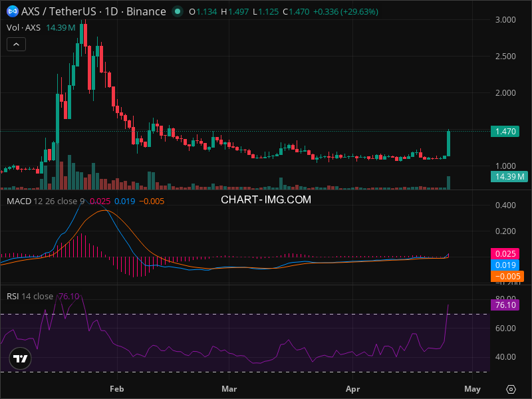Click the 3.000 price scale label

505,20
